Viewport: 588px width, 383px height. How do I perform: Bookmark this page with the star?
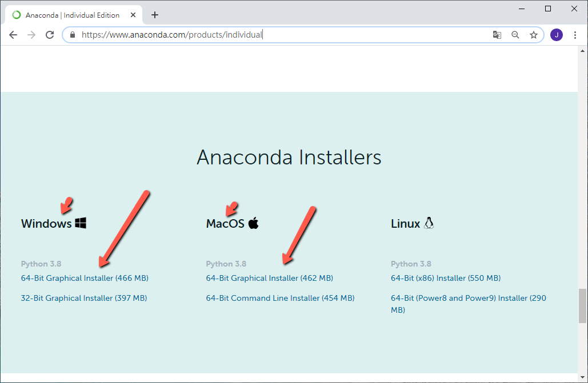click(534, 35)
